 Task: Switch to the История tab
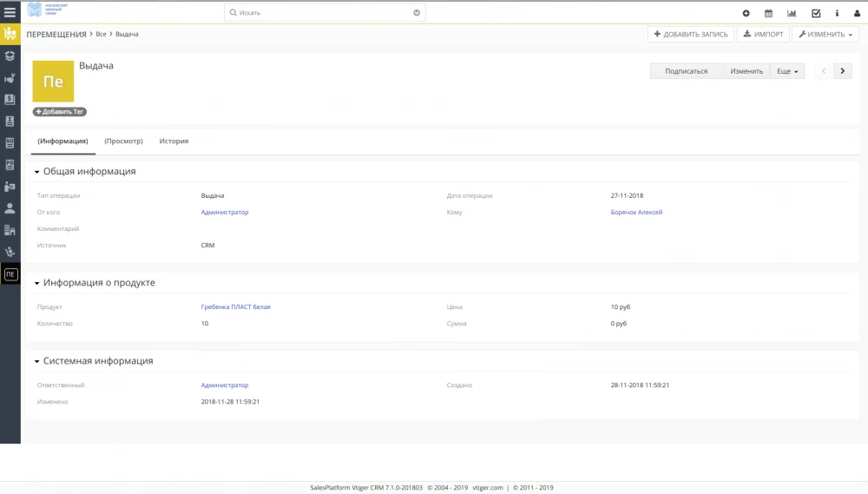click(174, 141)
